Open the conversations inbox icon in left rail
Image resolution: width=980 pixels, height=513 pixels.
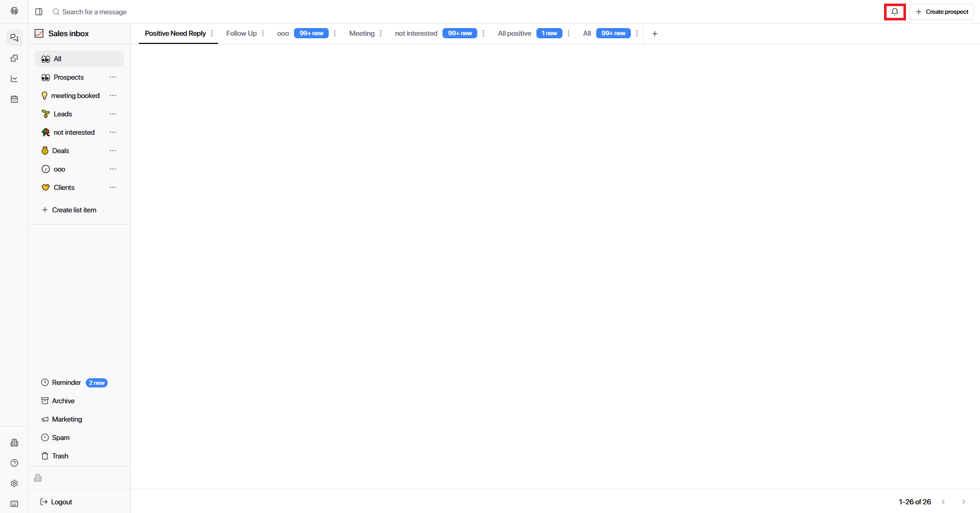coord(14,38)
